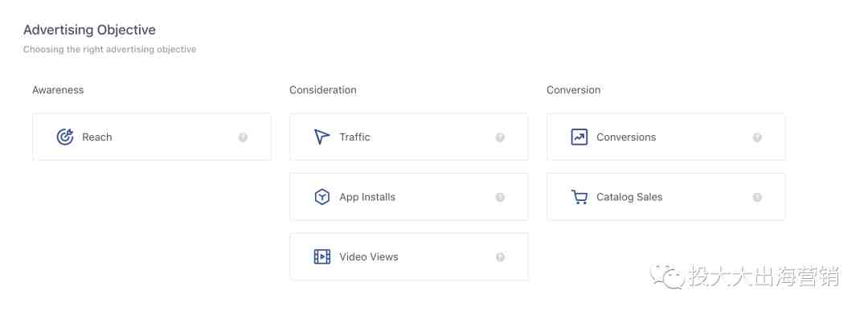View help info for Conversions
This screenshot has height=315, width=868.
(757, 137)
